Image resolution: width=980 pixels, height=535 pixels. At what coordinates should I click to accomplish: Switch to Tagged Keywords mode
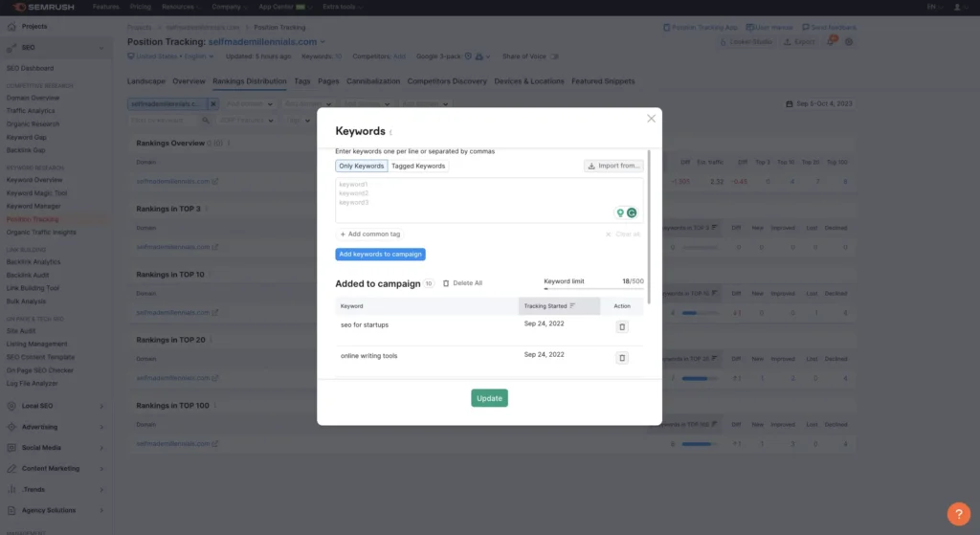pos(418,167)
